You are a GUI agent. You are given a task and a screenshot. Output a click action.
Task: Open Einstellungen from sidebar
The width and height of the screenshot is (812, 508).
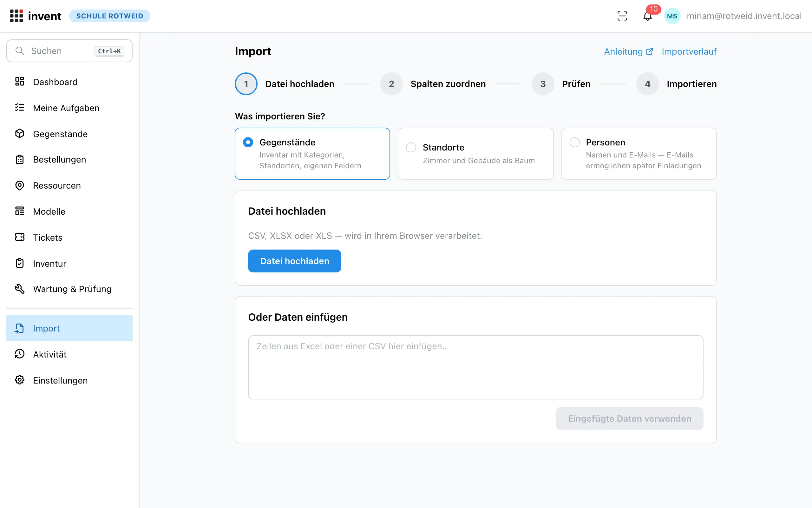click(69, 380)
